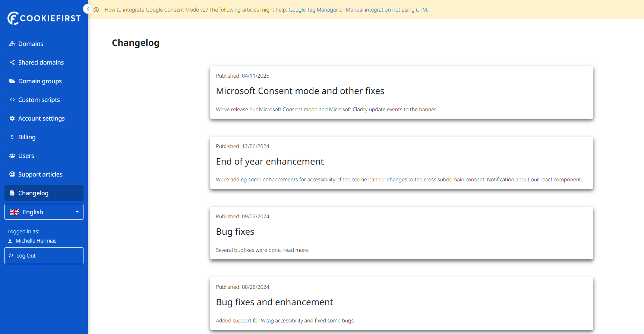Open the English language dropdown

(44, 212)
